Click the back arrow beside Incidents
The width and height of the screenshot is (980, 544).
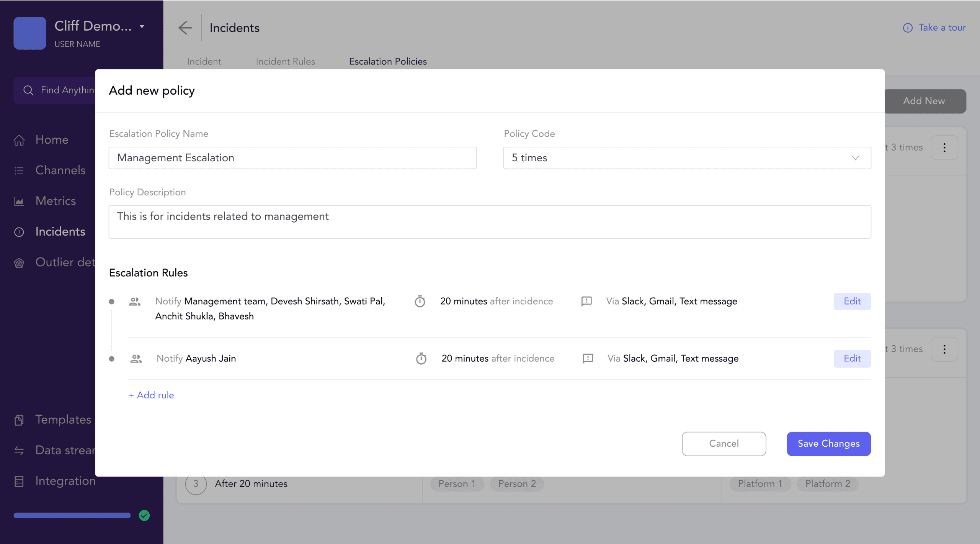(185, 28)
